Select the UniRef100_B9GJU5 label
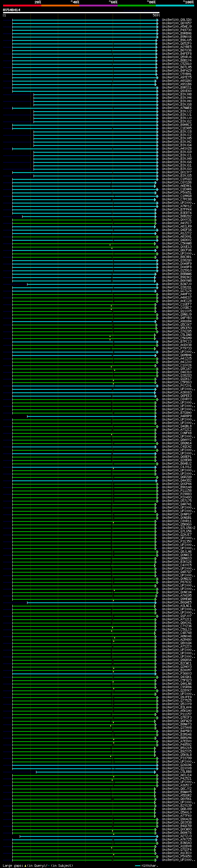The image size is (197, 868). 176,40
